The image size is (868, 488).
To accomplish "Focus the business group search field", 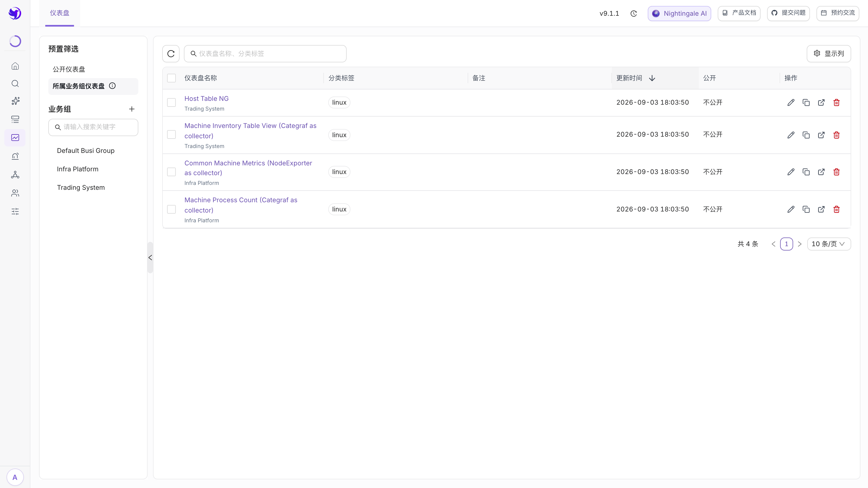I will tap(93, 127).
